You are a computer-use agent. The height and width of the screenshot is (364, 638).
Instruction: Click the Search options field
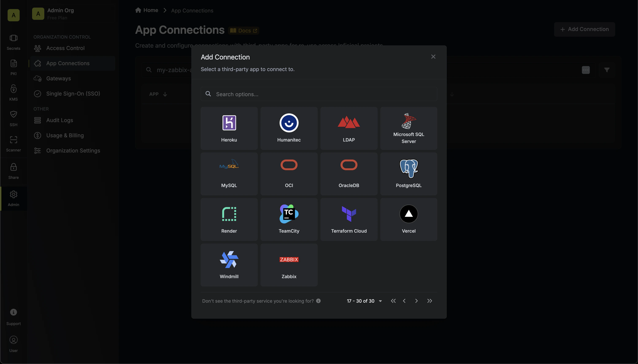point(319,94)
